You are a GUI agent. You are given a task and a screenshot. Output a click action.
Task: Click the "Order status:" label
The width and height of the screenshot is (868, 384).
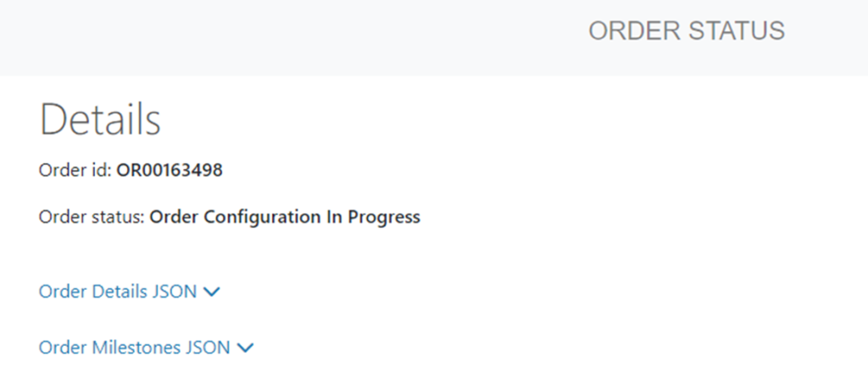pos(92,217)
